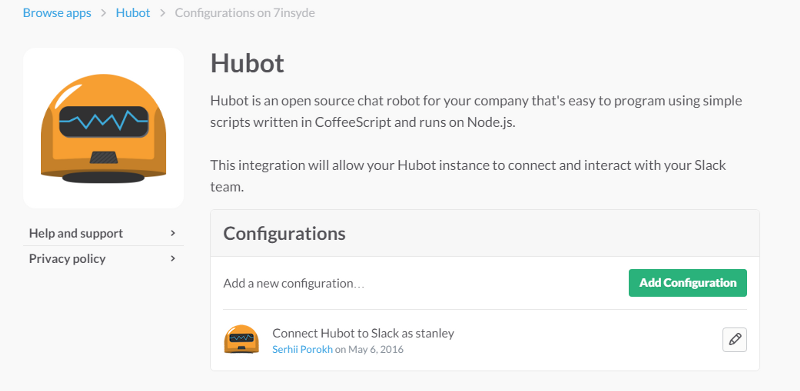Click the breadcrumb arrow after Browse apps
This screenshot has width=800, height=391.
click(x=104, y=13)
